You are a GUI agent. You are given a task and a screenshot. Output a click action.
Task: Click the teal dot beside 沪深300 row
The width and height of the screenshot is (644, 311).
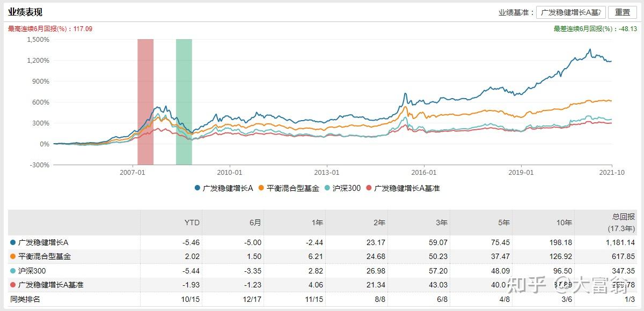[13, 270]
